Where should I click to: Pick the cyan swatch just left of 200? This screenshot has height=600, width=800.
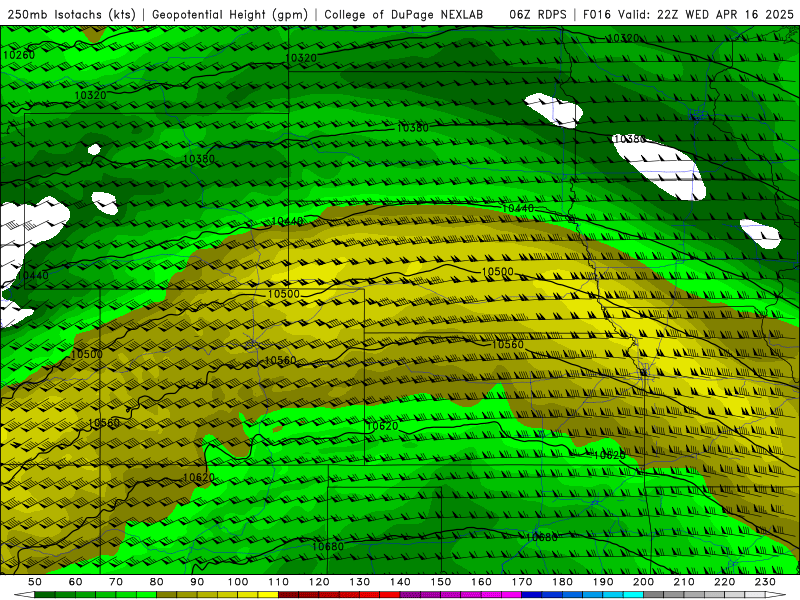coord(634,595)
